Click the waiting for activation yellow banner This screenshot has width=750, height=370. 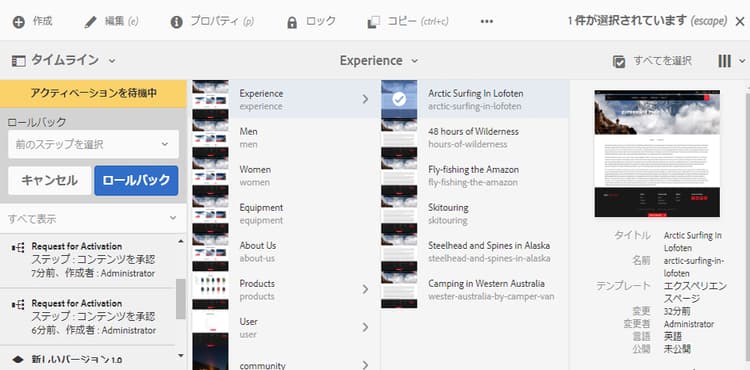tap(93, 94)
